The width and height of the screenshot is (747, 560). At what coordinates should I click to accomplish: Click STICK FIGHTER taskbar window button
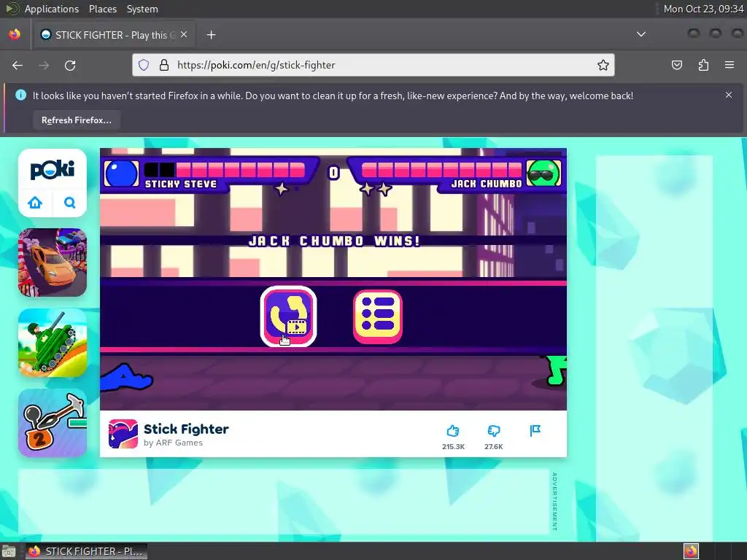click(x=86, y=551)
